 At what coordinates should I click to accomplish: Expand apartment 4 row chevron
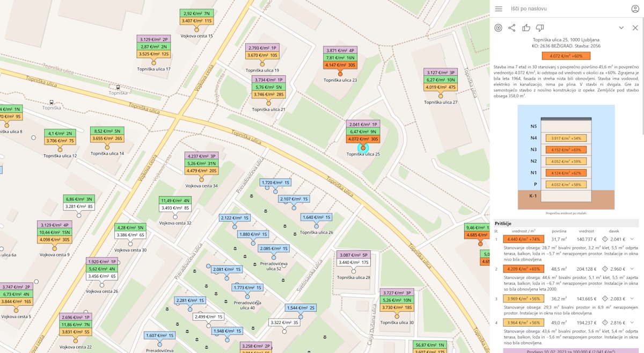click(x=632, y=322)
